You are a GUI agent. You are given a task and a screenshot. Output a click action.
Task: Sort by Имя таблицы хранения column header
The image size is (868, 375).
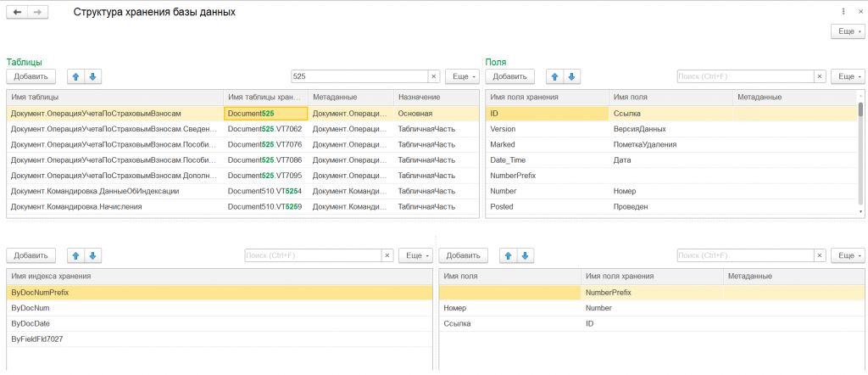click(x=265, y=97)
